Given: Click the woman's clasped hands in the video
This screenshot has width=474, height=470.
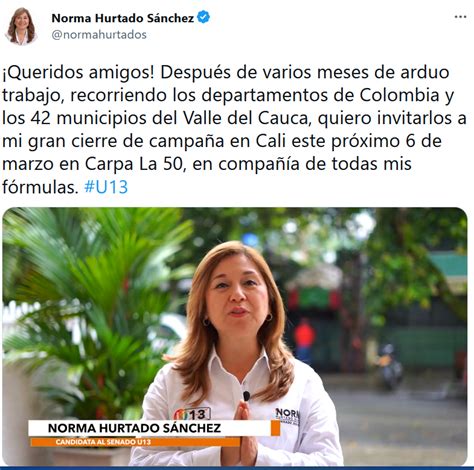Looking at the screenshot, I should pyautogui.click(x=245, y=432).
